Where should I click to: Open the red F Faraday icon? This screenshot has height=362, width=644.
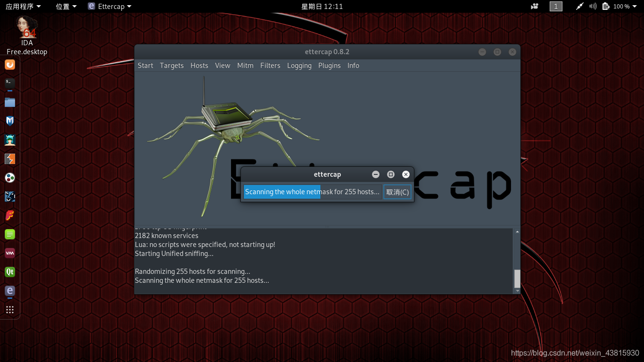(10, 215)
